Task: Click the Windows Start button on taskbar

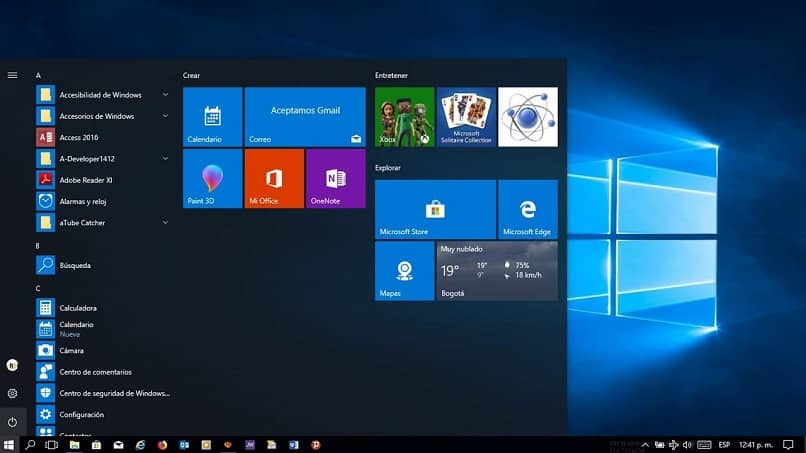Action: [8, 445]
